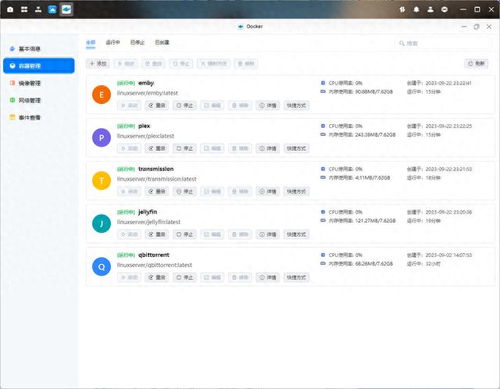This screenshot has height=389, width=500.
Task: Click the 刷新 refresh button
Action: pyautogui.click(x=476, y=63)
